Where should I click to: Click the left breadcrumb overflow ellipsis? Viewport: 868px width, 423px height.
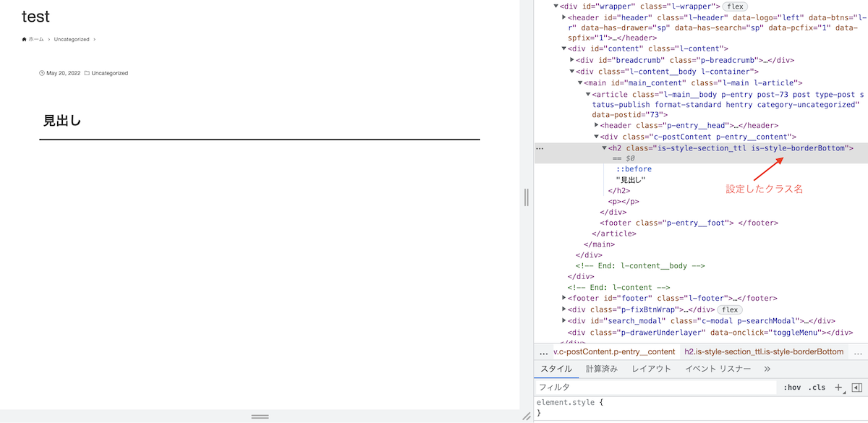pyautogui.click(x=544, y=352)
